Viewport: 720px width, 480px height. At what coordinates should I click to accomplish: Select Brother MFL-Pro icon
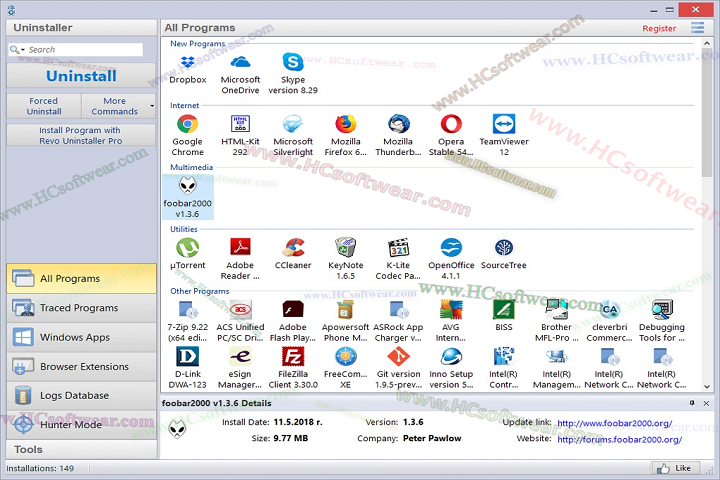pos(556,310)
